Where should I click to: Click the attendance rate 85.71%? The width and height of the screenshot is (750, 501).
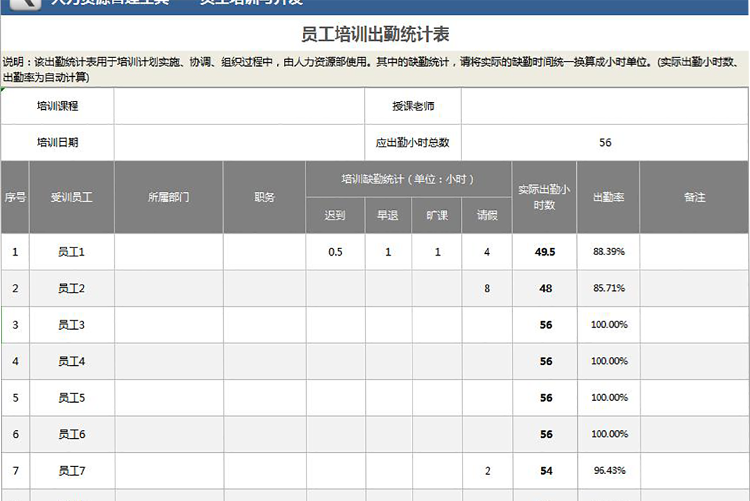609,288
